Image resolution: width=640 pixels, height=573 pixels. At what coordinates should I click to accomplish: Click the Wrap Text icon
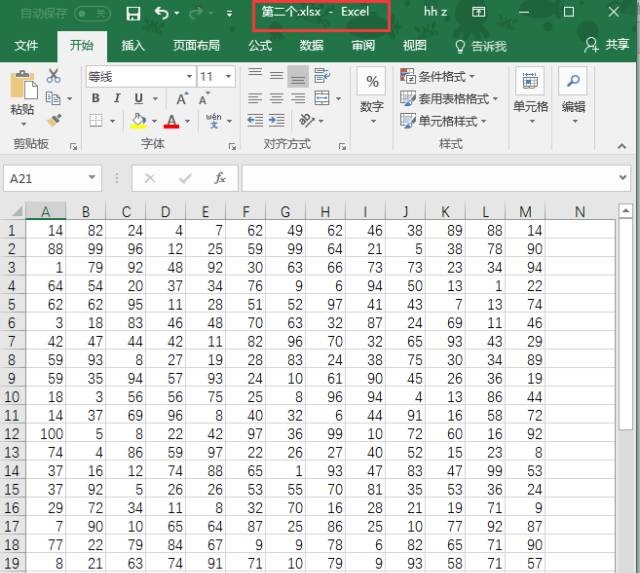pyautogui.click(x=321, y=76)
